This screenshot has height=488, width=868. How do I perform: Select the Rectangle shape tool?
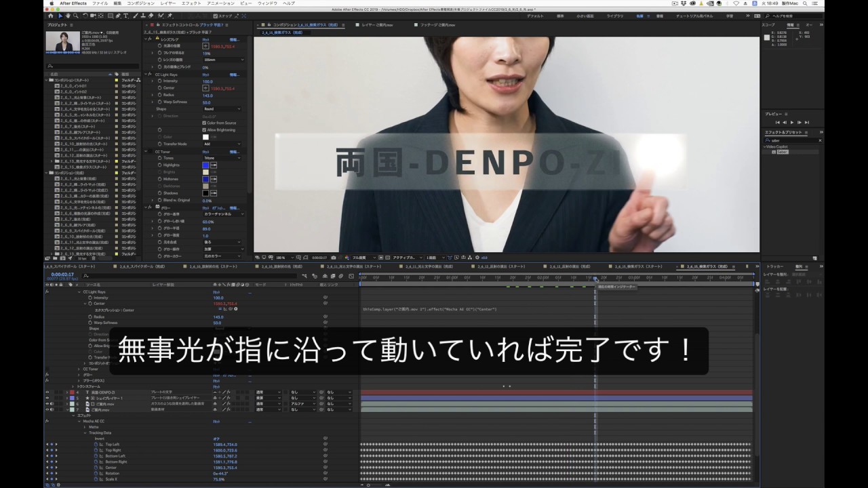pos(111,16)
